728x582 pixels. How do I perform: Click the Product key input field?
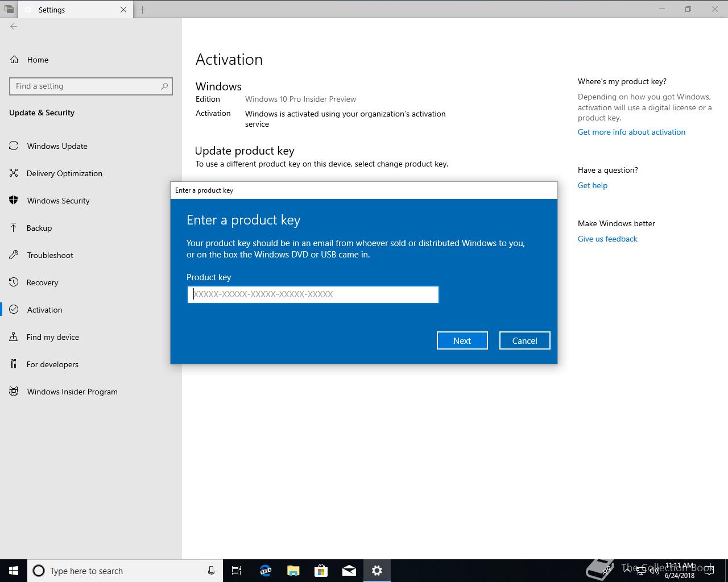coord(313,294)
